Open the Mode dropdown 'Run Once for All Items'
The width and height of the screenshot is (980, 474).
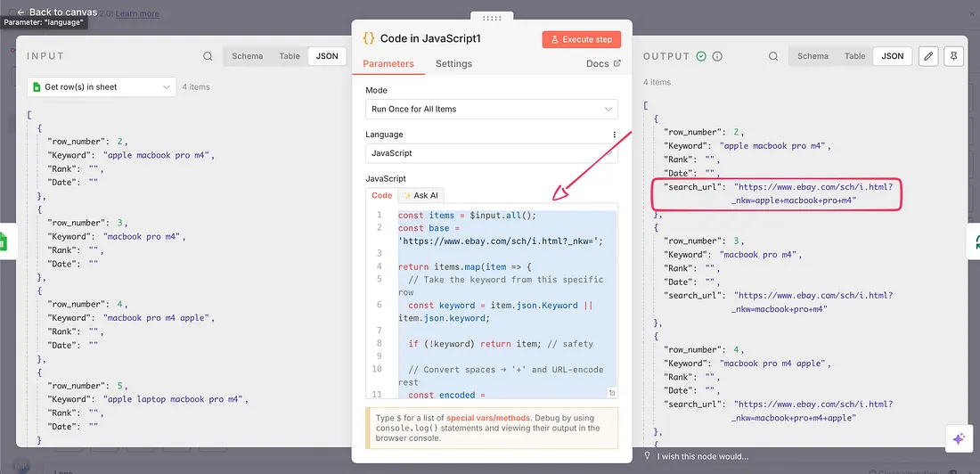[x=491, y=109]
